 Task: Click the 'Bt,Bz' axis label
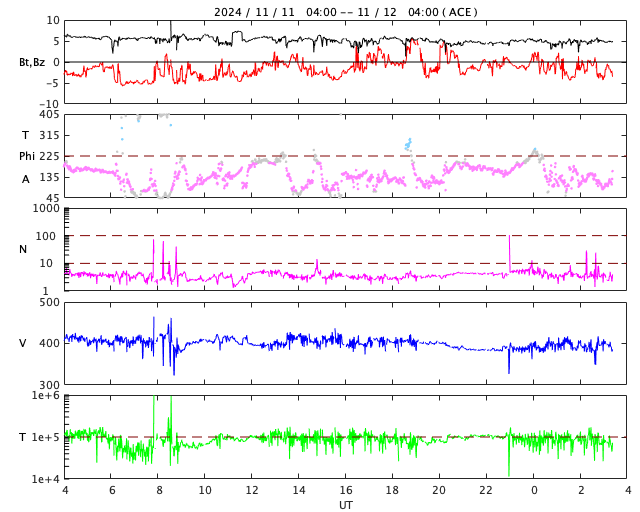[x=32, y=62]
